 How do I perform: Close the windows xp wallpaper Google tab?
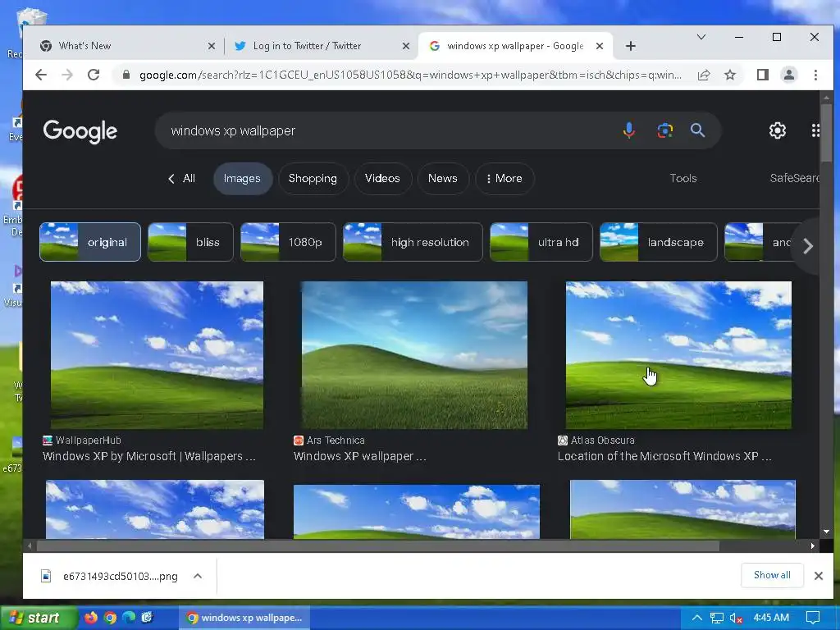pyautogui.click(x=600, y=46)
